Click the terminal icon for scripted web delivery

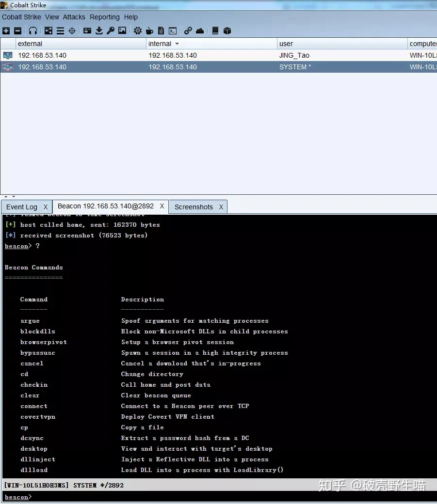coord(173,31)
